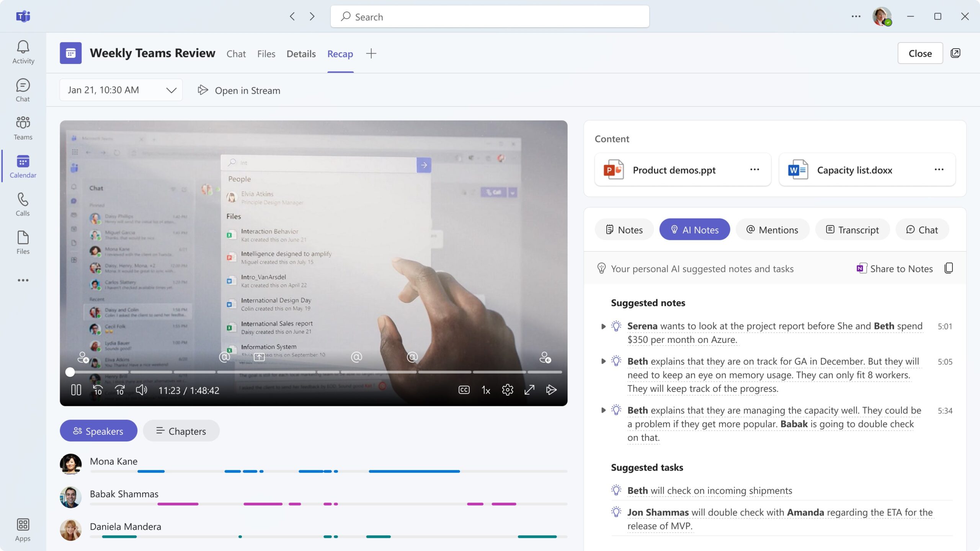Click the AI Notes tab
The image size is (980, 551).
pyautogui.click(x=694, y=230)
